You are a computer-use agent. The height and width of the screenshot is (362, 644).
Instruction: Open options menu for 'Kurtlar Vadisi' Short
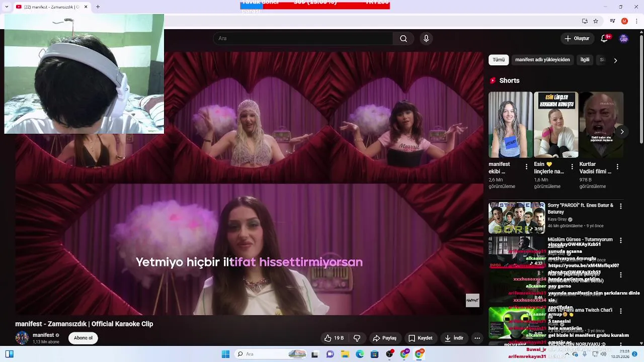(x=617, y=166)
